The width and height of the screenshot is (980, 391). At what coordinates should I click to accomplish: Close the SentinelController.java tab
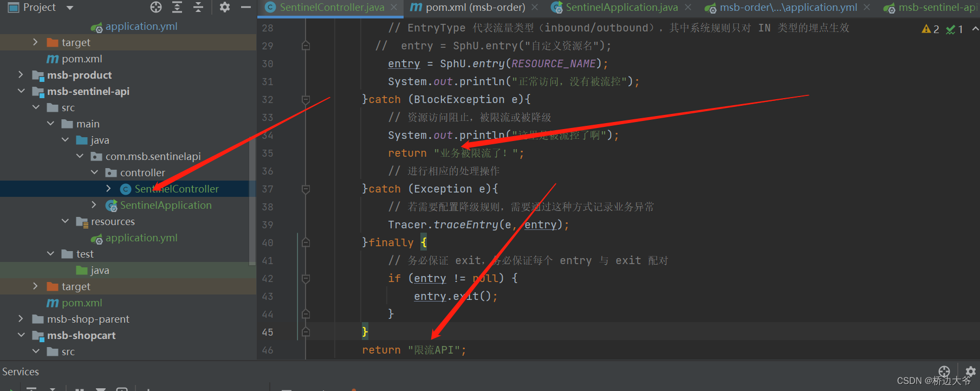click(394, 8)
